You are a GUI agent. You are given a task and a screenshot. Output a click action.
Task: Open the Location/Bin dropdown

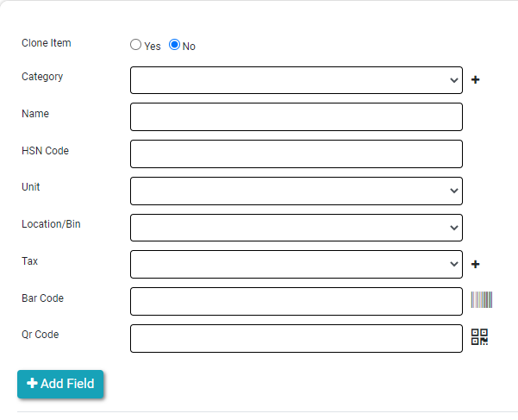(x=296, y=228)
